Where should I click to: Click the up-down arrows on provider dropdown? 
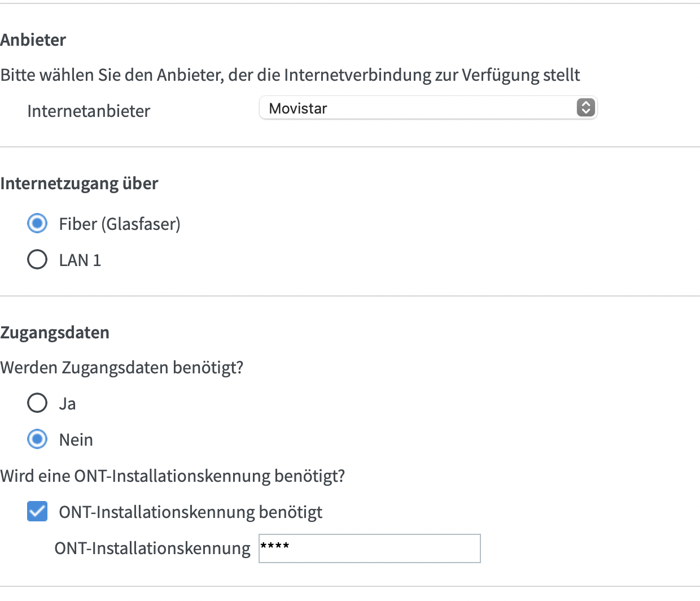point(585,108)
